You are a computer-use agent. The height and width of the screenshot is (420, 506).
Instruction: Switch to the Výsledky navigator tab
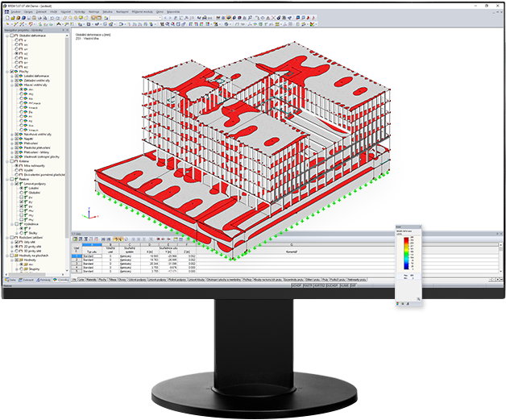[60, 280]
